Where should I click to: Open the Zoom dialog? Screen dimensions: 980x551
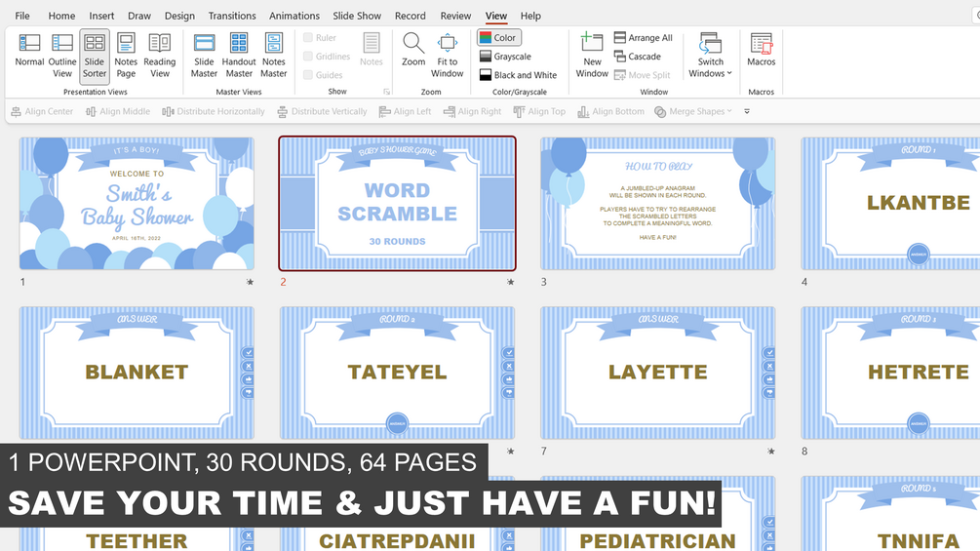413,50
